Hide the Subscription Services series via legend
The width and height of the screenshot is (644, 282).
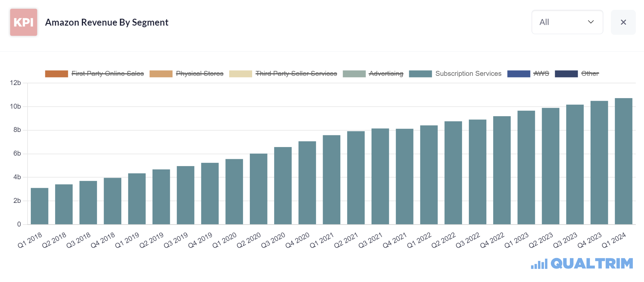pyautogui.click(x=468, y=74)
